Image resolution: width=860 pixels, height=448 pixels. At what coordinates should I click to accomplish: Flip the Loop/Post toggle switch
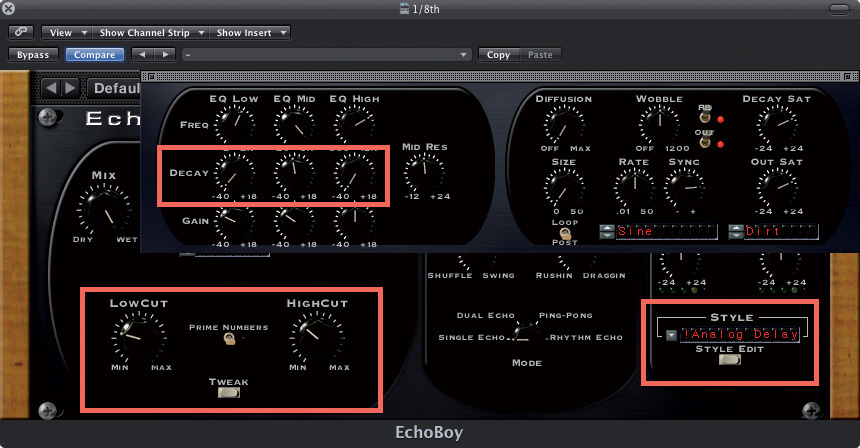coord(565,233)
